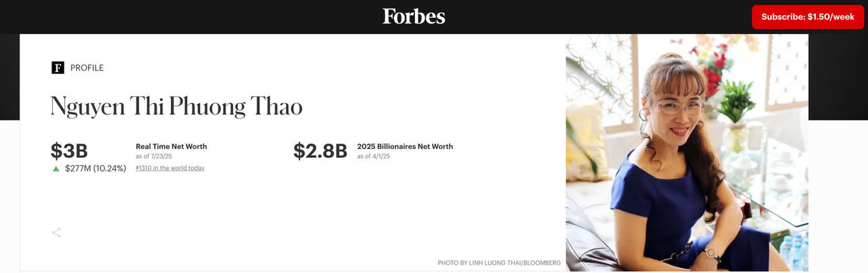Click the Real Time Net Worth label
Viewport: 868px width, 273px height.
(x=171, y=146)
